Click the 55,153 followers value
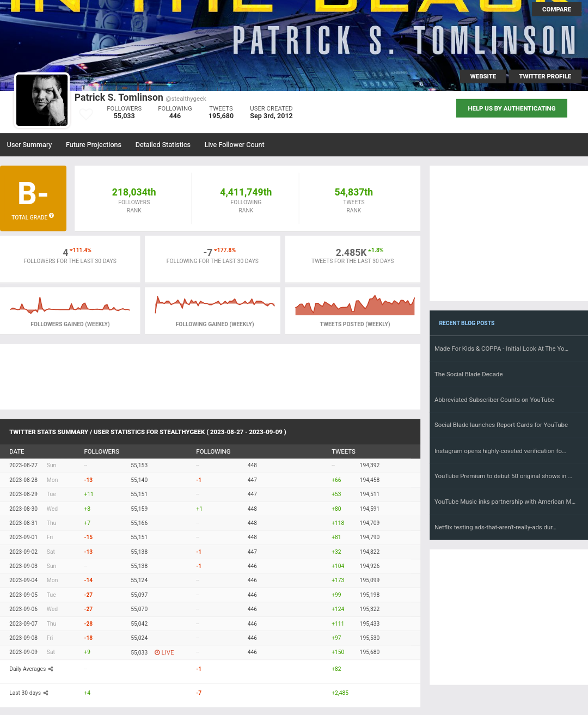The height and width of the screenshot is (715, 588). tap(139, 466)
